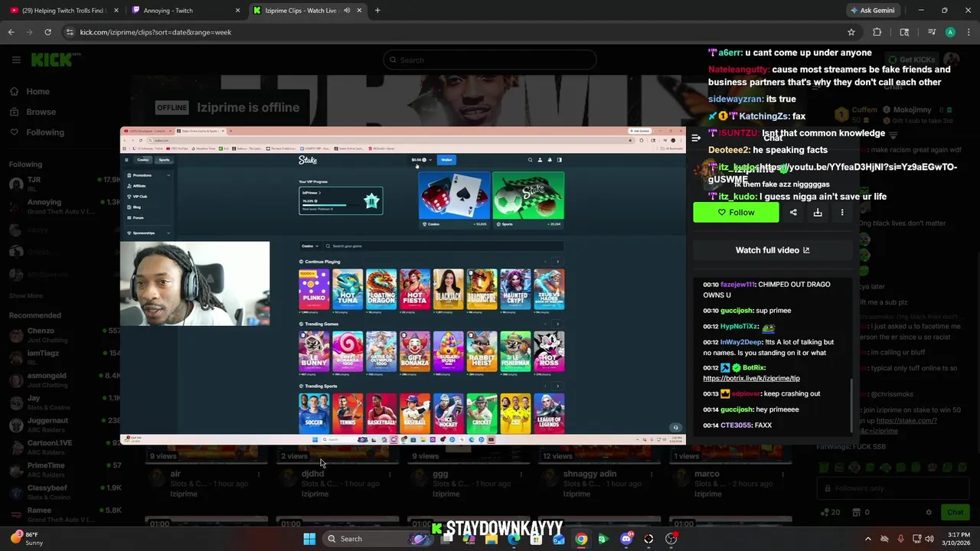Open the 'djdhd' clip title
980x551 pixels.
[312, 474]
